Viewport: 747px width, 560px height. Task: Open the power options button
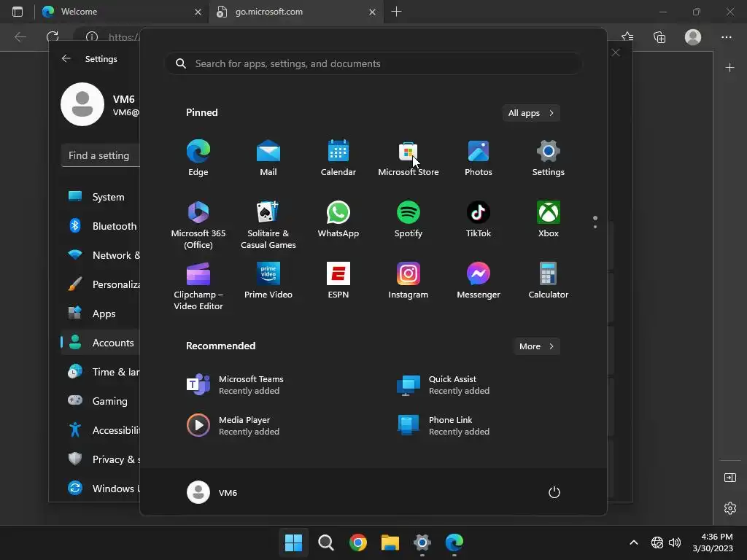tap(554, 492)
